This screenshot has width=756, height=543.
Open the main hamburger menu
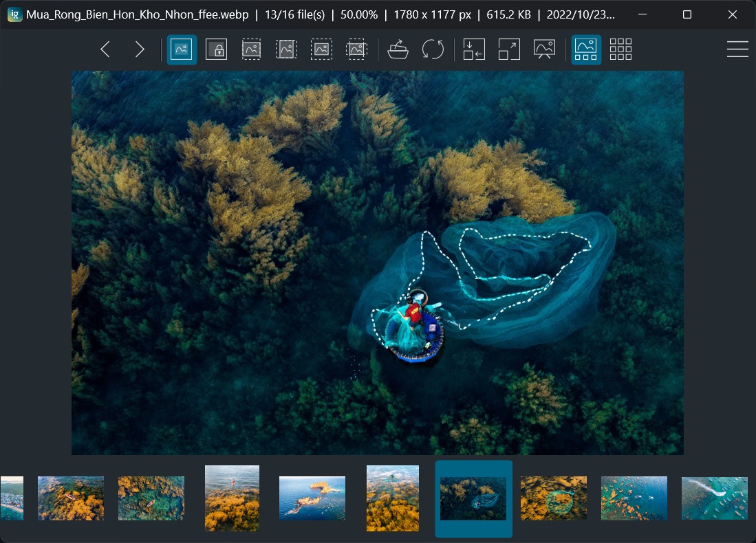pyautogui.click(x=737, y=49)
